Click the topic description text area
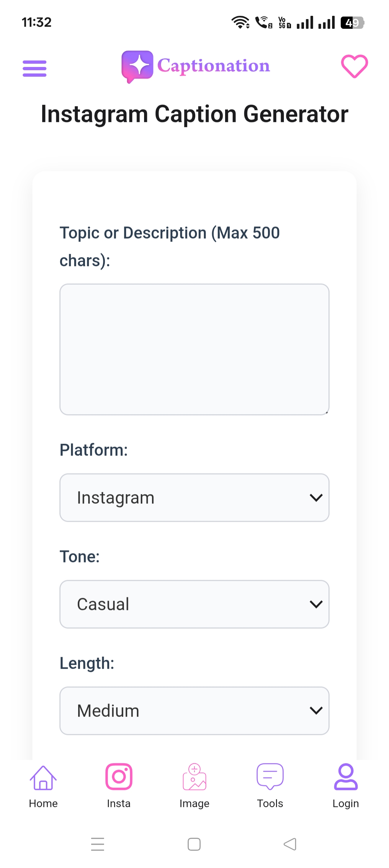 tap(194, 348)
